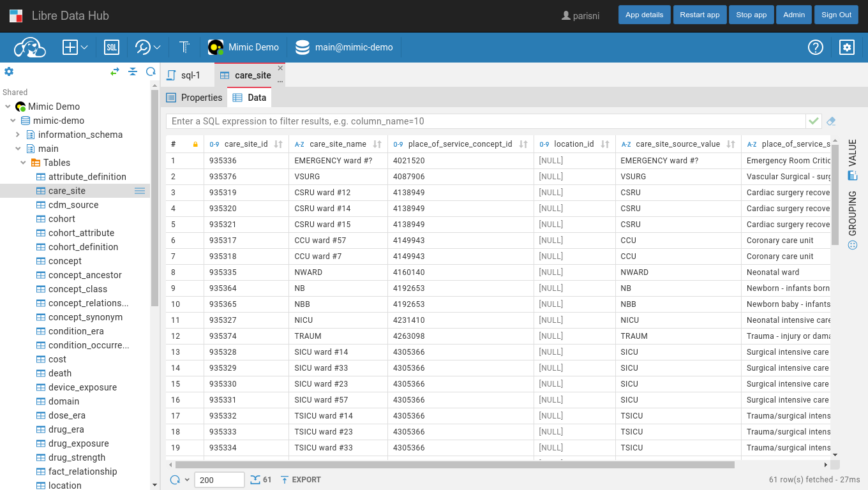Click the navigator refresh icon
This screenshot has width=868, height=490.
point(151,71)
